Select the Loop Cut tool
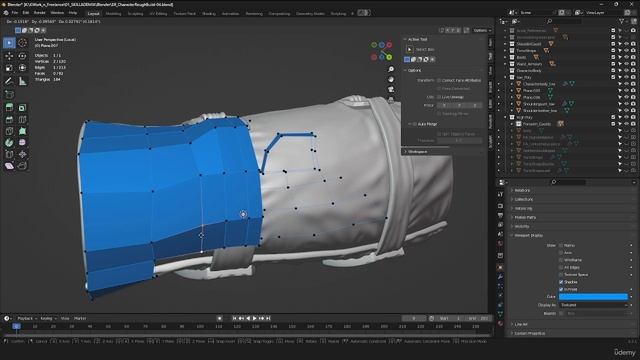 (22, 120)
